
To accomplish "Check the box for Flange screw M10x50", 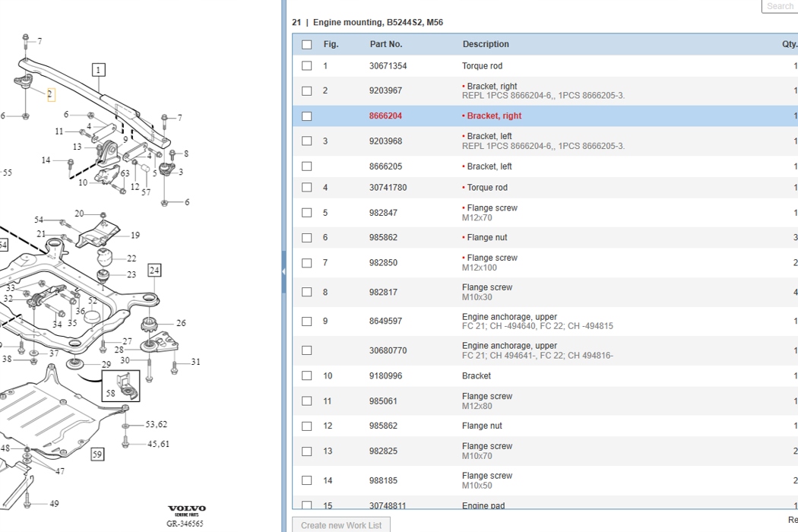I will 306,480.
